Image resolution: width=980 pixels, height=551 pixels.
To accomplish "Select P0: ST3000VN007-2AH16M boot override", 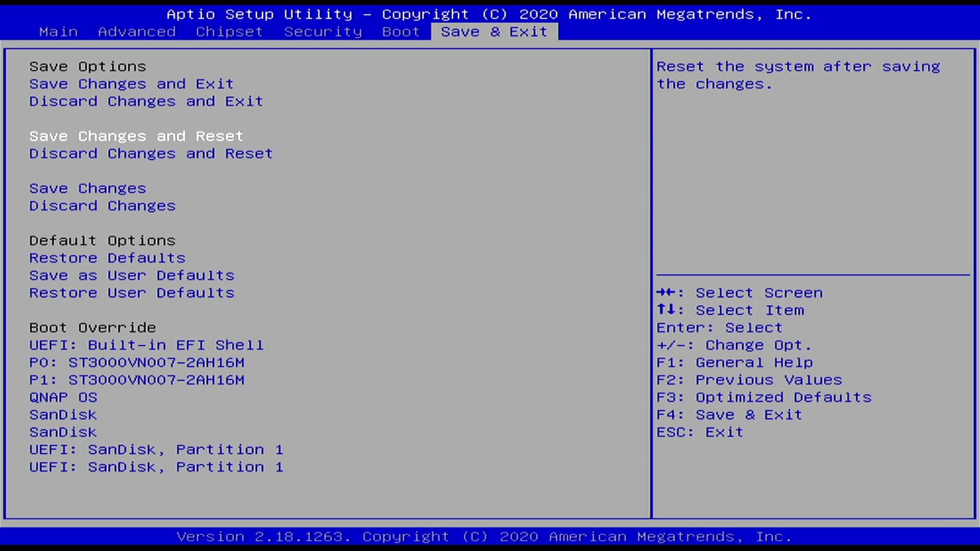I will pos(136,362).
